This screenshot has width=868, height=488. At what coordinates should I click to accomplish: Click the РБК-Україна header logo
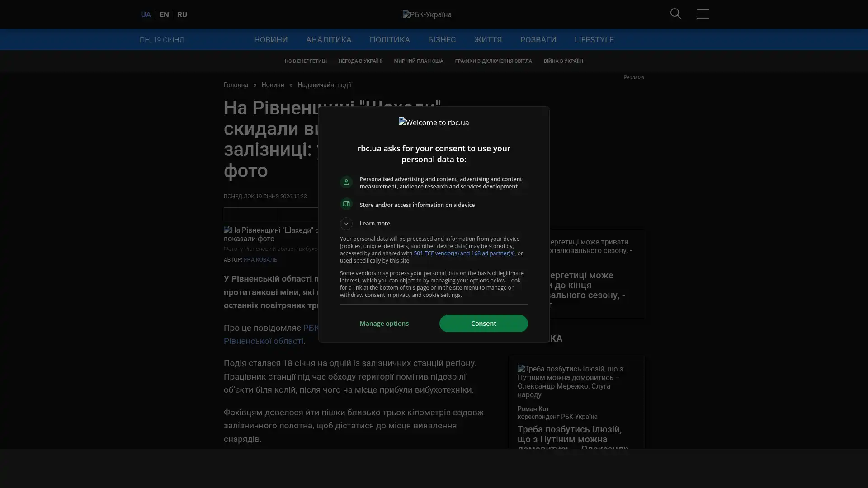pyautogui.click(x=427, y=14)
